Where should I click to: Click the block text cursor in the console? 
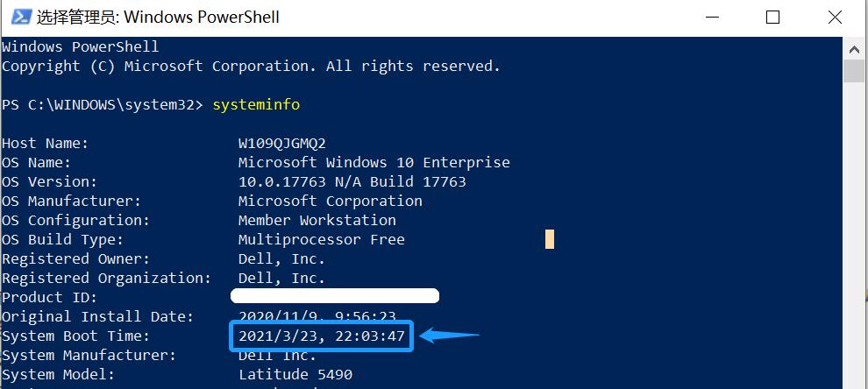click(550, 239)
